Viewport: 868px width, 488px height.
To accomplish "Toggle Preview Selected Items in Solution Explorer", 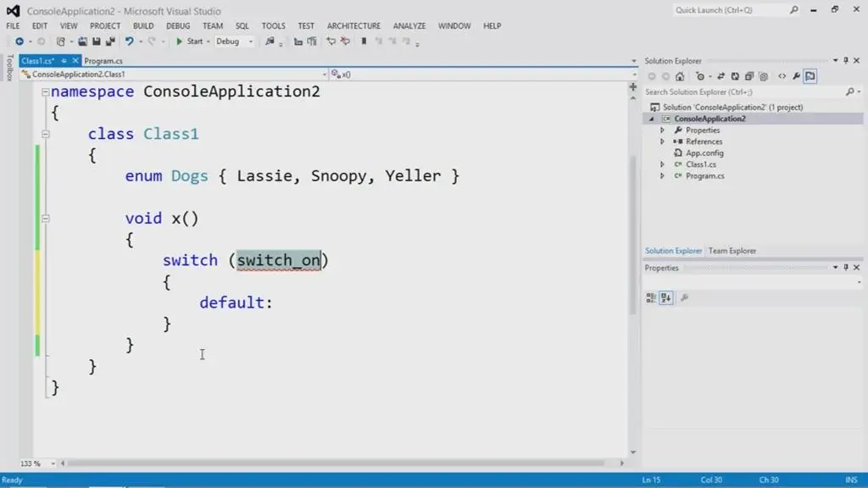I will pos(810,76).
